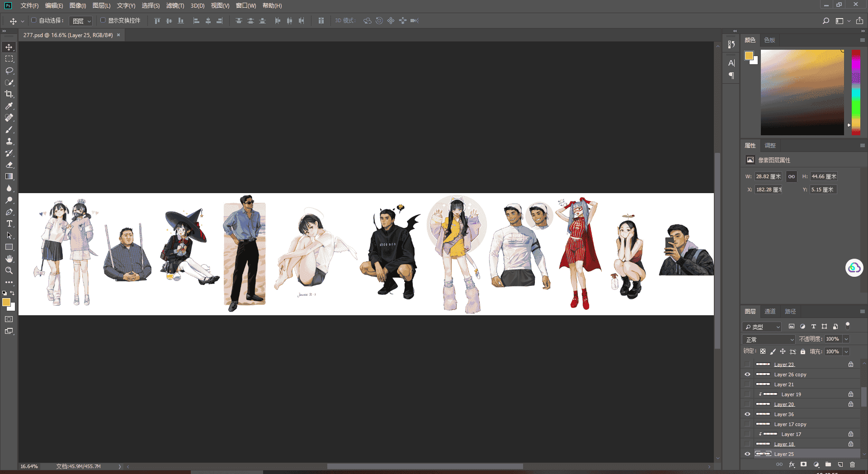Select the Gradient tool
The width and height of the screenshot is (868, 474).
tap(9, 176)
